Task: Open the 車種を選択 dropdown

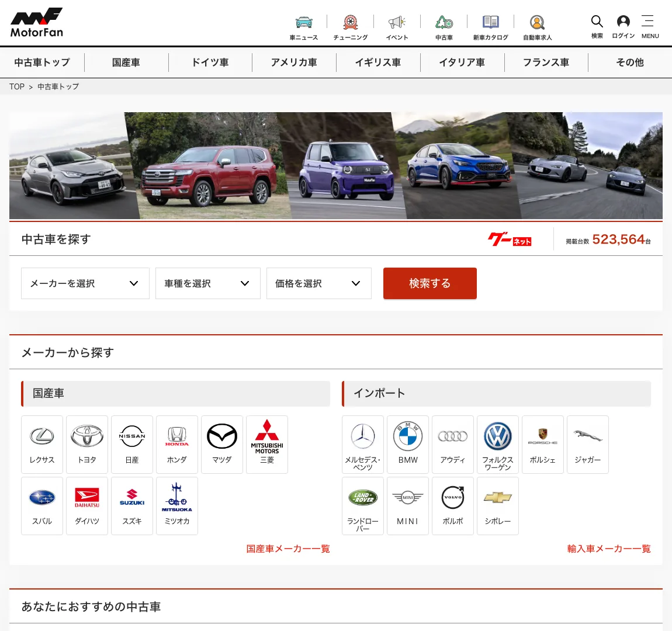Action: 208,283
